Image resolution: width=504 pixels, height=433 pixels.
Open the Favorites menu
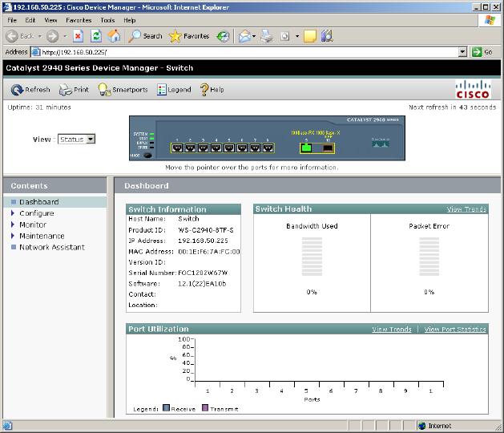[x=79, y=20]
